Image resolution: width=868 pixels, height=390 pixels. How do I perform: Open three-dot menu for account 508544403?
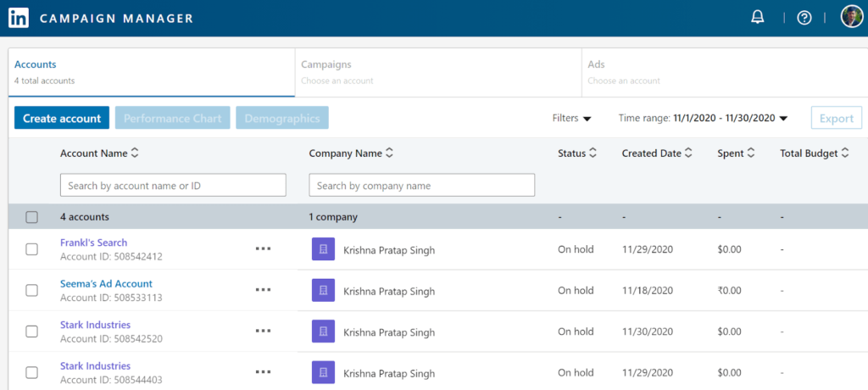263,371
